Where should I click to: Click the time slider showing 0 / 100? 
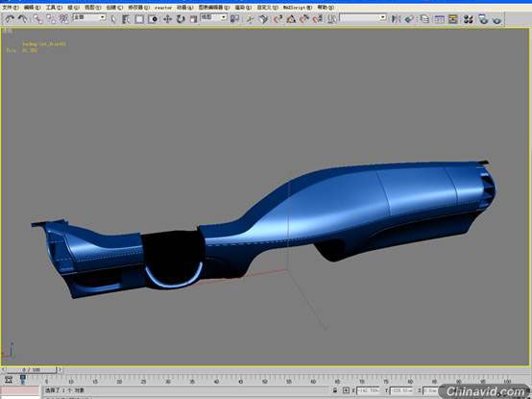coord(32,369)
